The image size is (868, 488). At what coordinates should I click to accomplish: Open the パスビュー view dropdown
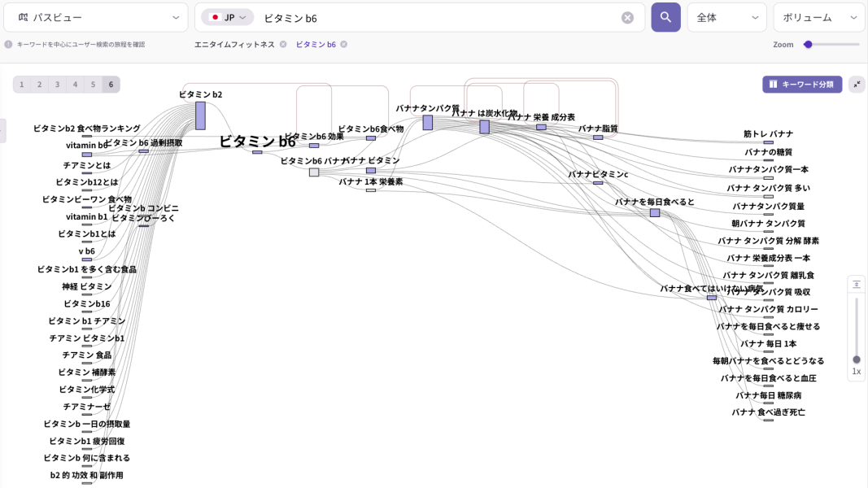click(96, 17)
